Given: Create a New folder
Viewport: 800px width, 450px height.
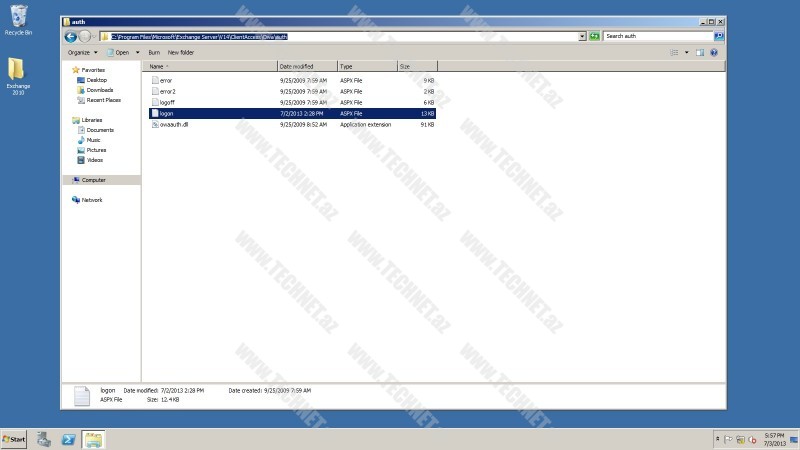Looking at the screenshot, I should click(x=181, y=53).
